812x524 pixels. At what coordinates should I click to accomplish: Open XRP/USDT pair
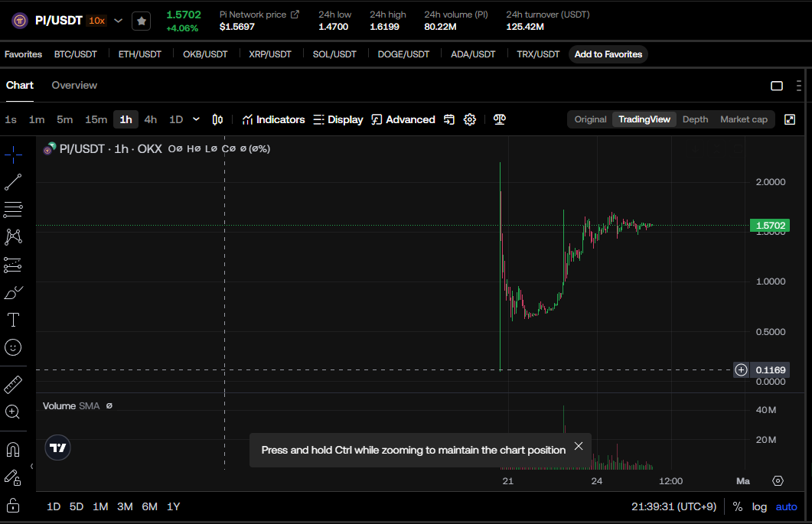click(x=270, y=54)
